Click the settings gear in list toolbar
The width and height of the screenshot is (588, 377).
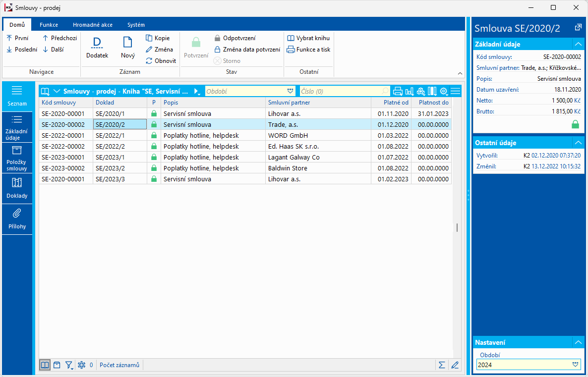(x=443, y=91)
